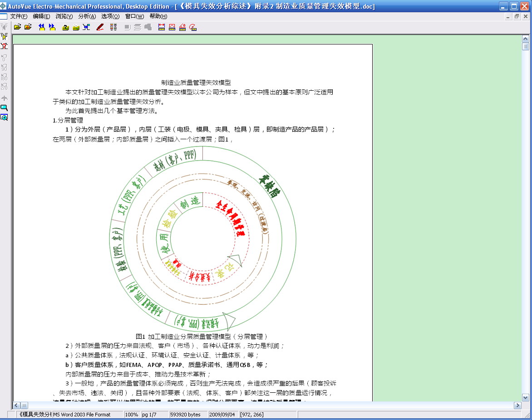The image size is (532, 420).
Task: Click the zoom-in magnifier window icon
Action: [4, 117]
